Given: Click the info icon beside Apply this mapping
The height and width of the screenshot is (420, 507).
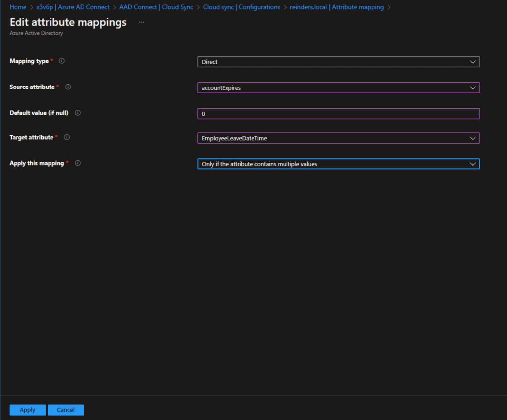Looking at the screenshot, I should tap(78, 163).
